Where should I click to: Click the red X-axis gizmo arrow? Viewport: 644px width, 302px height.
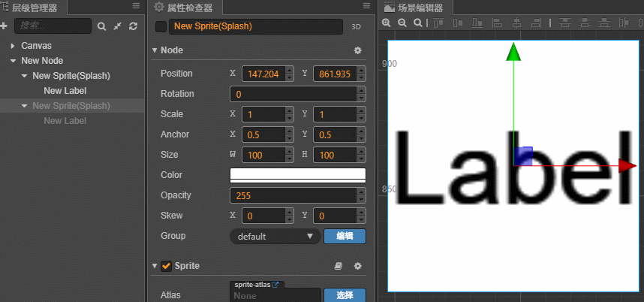coord(627,165)
